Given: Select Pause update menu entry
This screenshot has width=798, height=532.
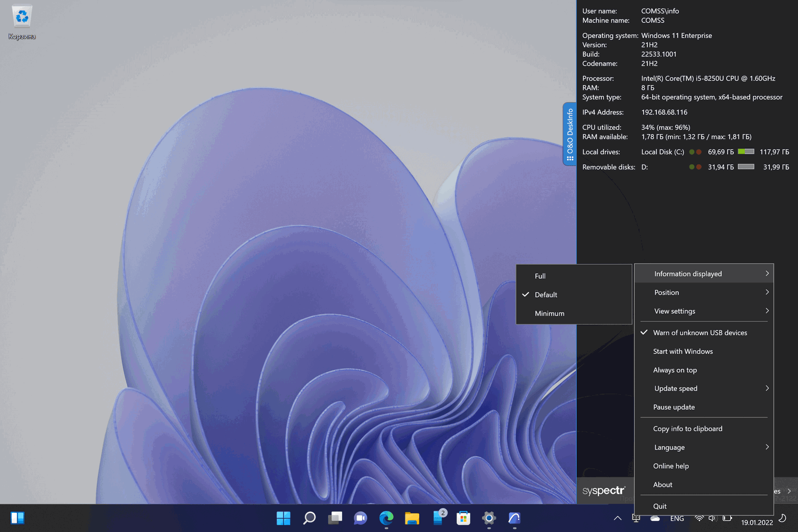Looking at the screenshot, I should pos(674,407).
